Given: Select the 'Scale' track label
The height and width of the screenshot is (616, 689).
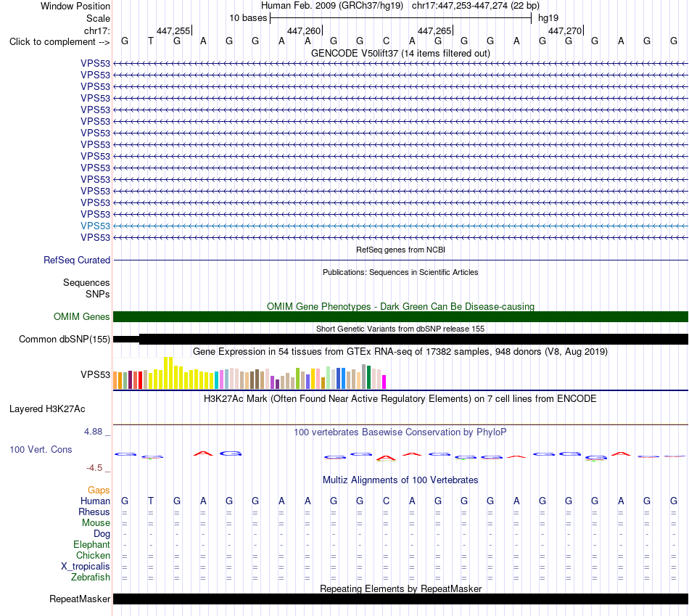Looking at the screenshot, I should [98, 18].
